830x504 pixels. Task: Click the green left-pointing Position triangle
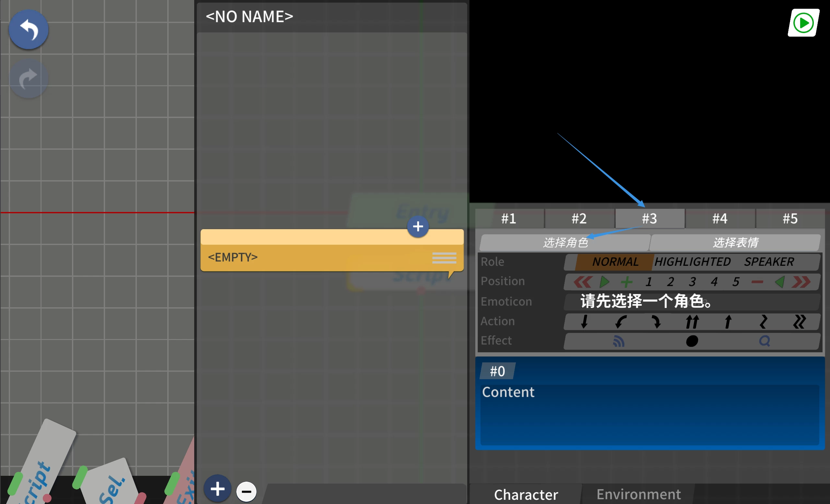[779, 282]
